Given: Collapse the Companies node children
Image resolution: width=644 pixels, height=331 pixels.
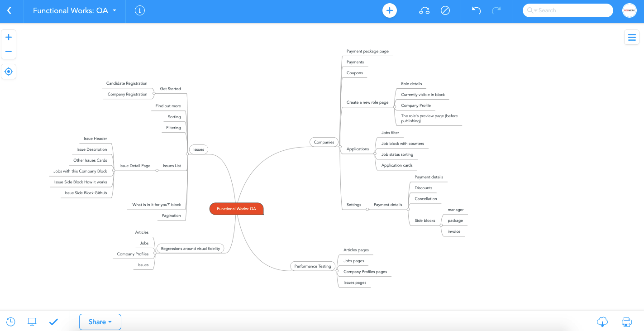Looking at the screenshot, I should click(x=340, y=147).
